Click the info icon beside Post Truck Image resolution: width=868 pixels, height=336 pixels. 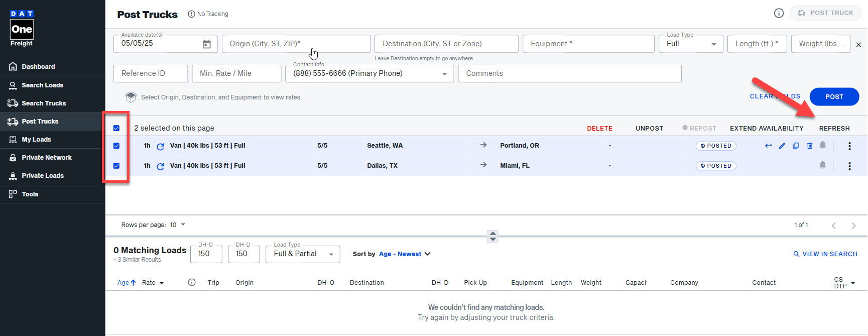click(779, 13)
